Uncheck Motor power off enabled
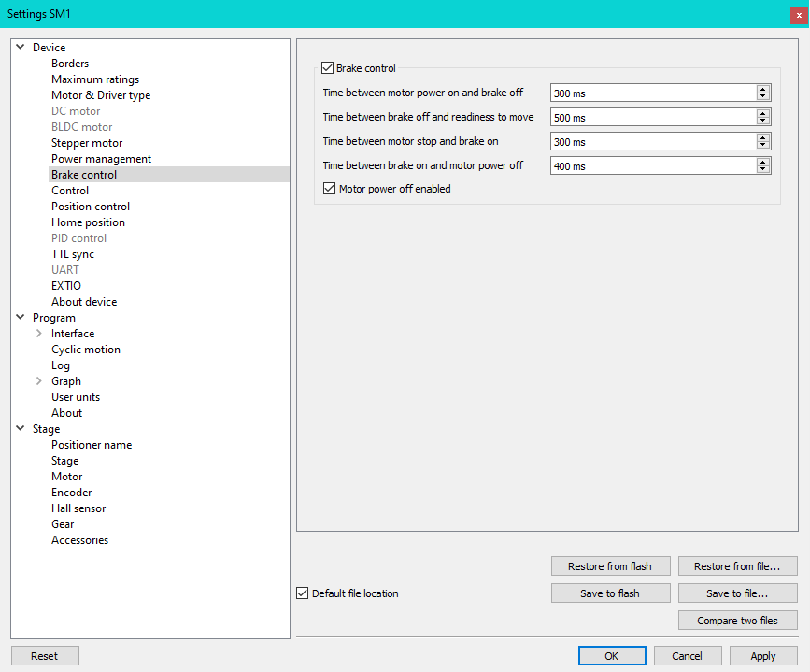 329,188
